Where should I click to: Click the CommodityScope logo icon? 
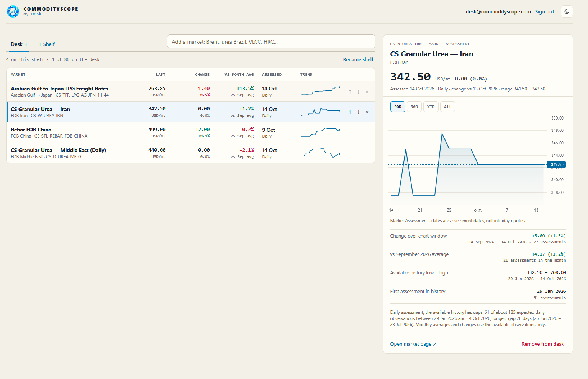13,11
